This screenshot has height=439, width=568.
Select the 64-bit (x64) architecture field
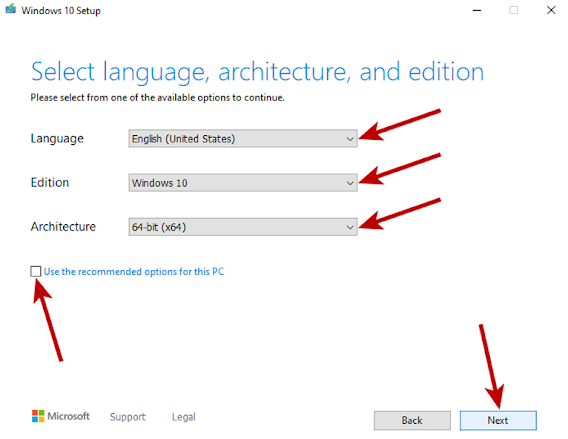tap(243, 227)
